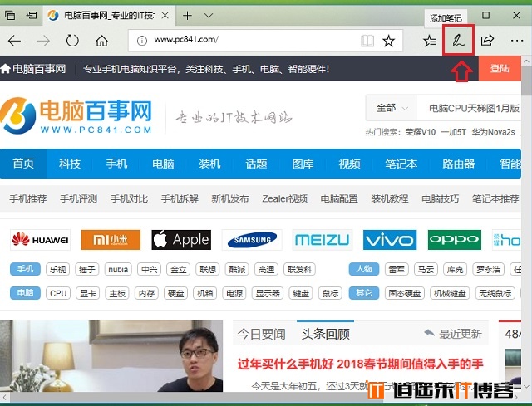Click the SAMSUNG brand logo
This screenshot has height=406, width=532.
coord(252,240)
